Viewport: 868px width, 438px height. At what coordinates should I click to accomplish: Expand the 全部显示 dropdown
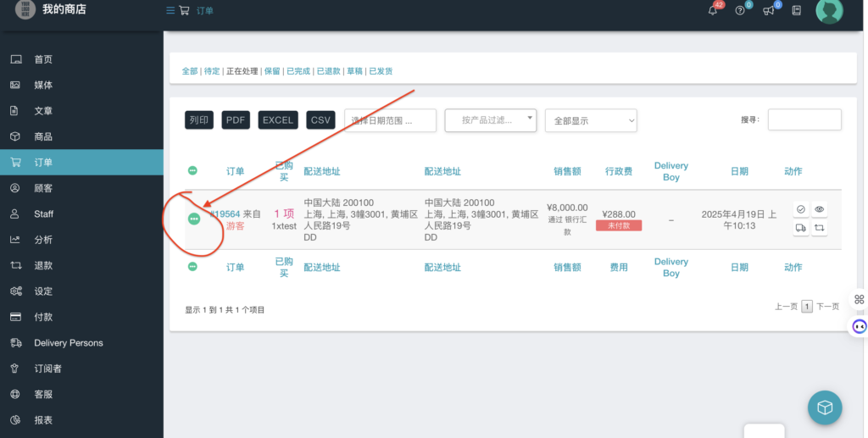click(591, 120)
